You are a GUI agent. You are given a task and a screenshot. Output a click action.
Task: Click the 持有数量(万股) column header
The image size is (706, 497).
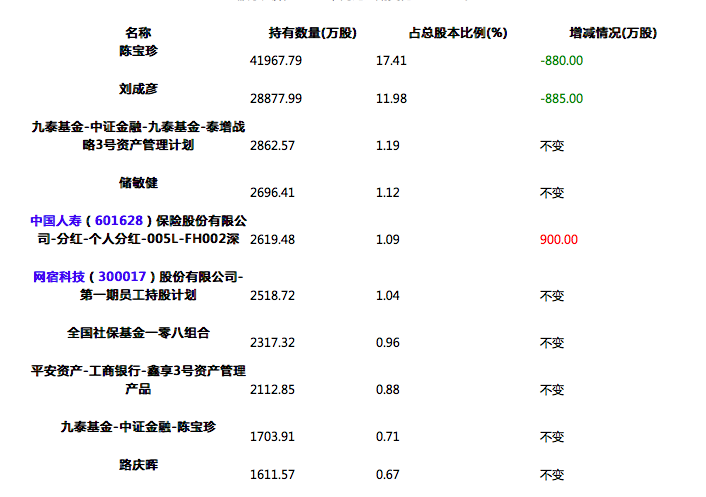pyautogui.click(x=312, y=33)
